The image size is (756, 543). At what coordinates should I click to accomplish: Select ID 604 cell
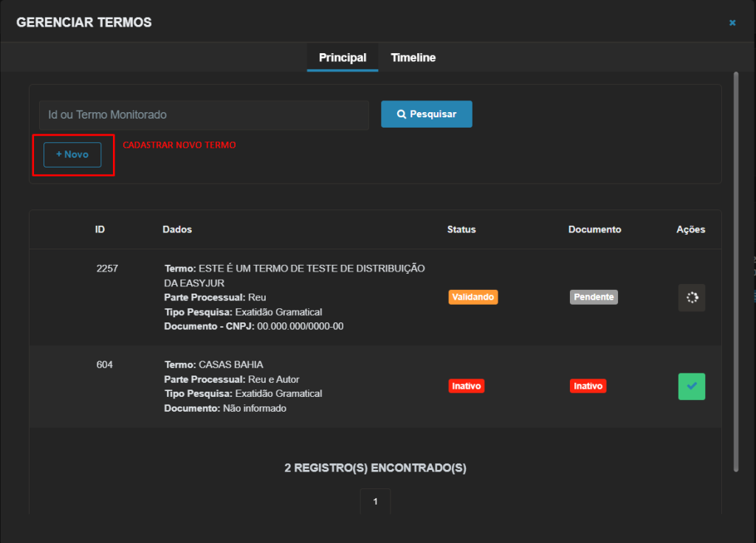104,364
